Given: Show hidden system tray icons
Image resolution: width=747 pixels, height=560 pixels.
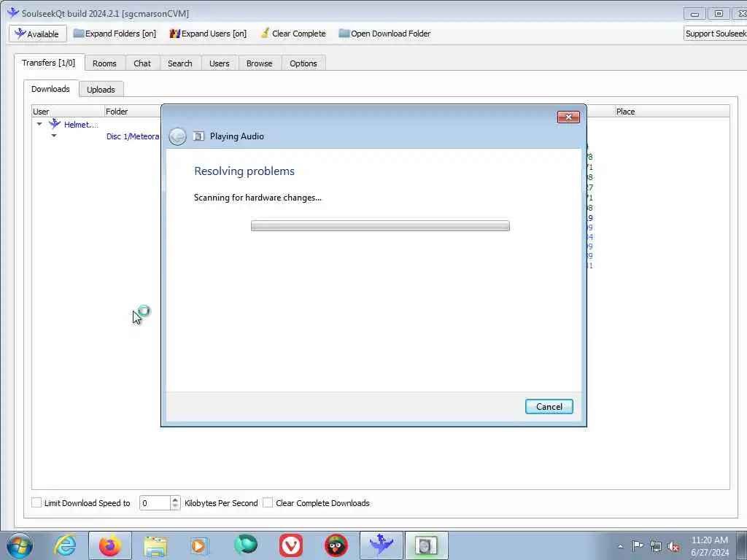Looking at the screenshot, I should 620,546.
